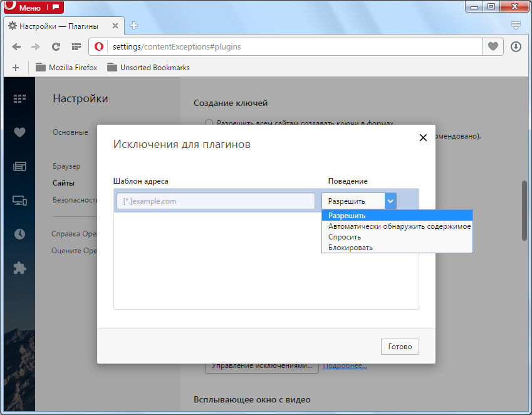Open downloads with the arrow icon
This screenshot has height=415, width=532.
(516, 46)
